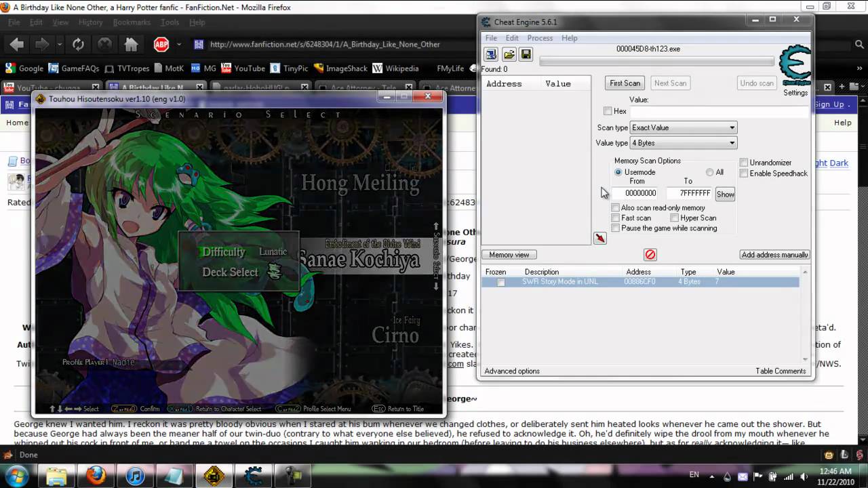Open the Adblock Plus dropdown arrow
The height and width of the screenshot is (488, 868).
[x=179, y=45]
